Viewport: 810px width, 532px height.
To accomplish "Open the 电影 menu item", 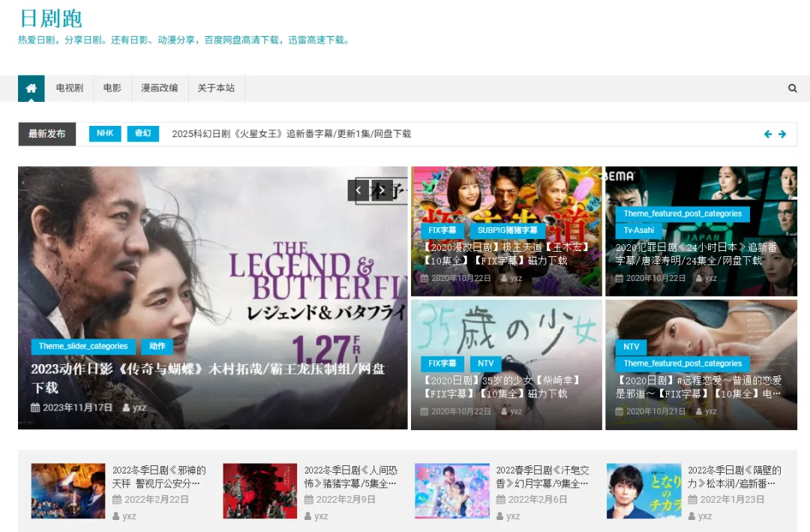I will [x=112, y=88].
